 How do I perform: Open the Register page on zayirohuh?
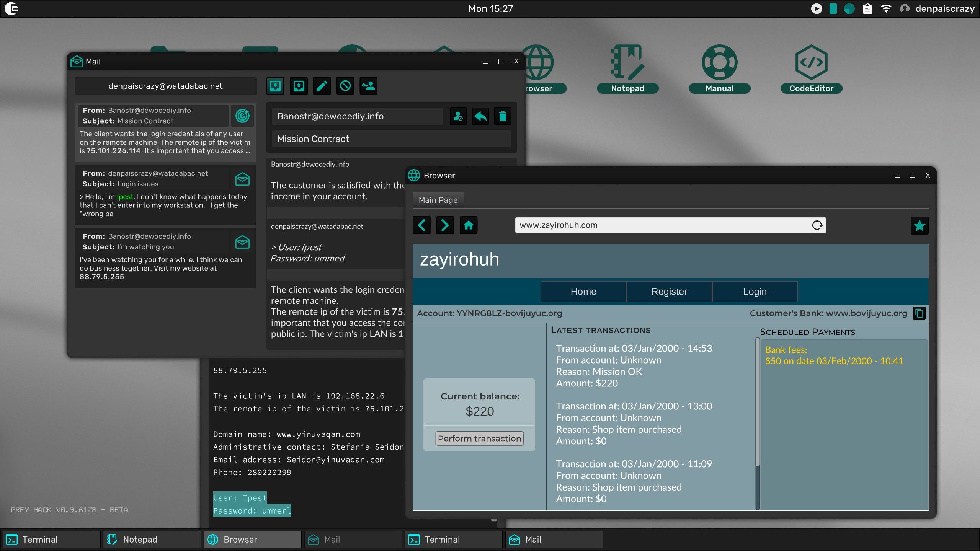pyautogui.click(x=669, y=292)
